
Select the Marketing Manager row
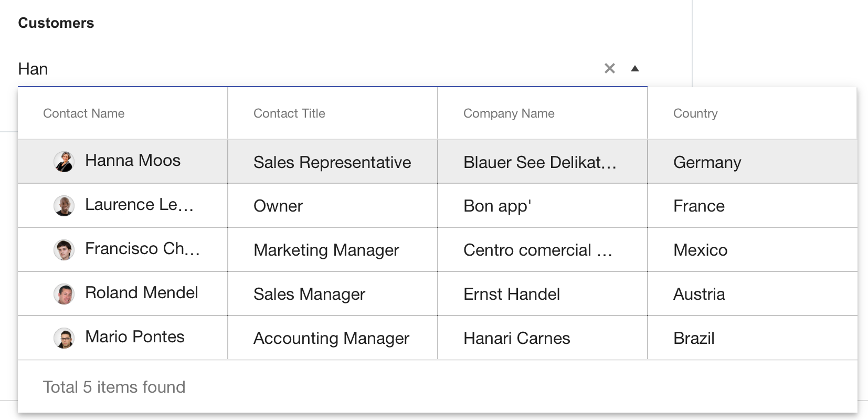point(326,250)
